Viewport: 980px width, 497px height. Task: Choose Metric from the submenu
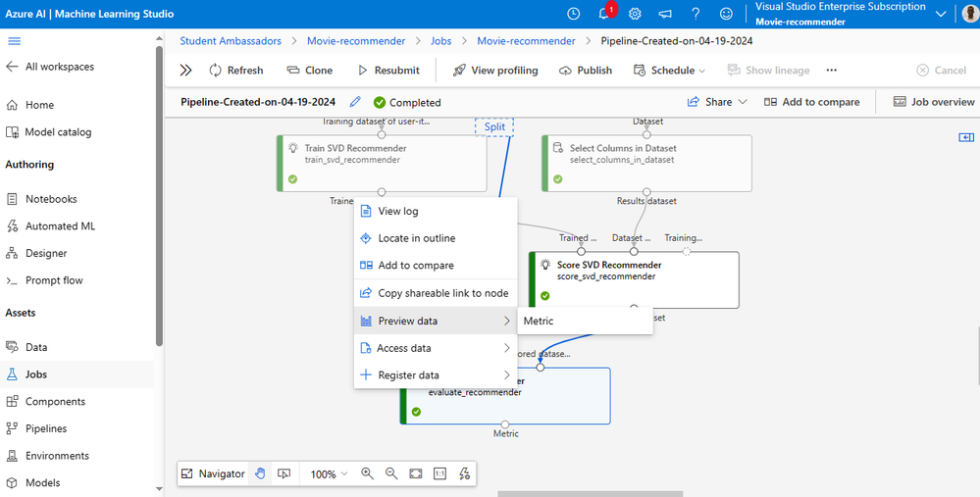click(585, 321)
